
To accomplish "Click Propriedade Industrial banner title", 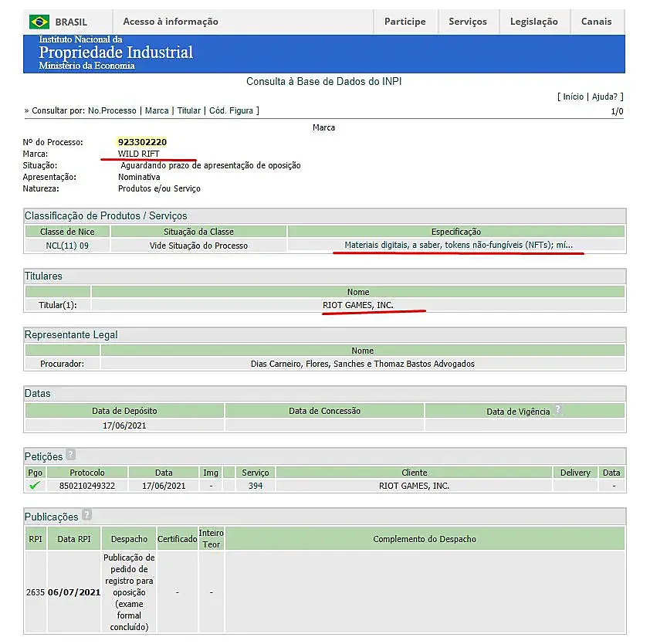I will [x=116, y=53].
